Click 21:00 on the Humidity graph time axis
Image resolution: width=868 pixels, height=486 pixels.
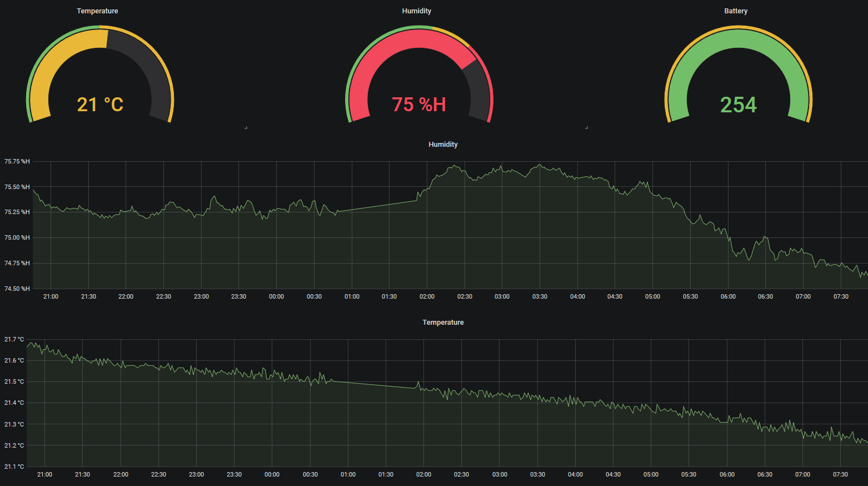[x=51, y=296]
